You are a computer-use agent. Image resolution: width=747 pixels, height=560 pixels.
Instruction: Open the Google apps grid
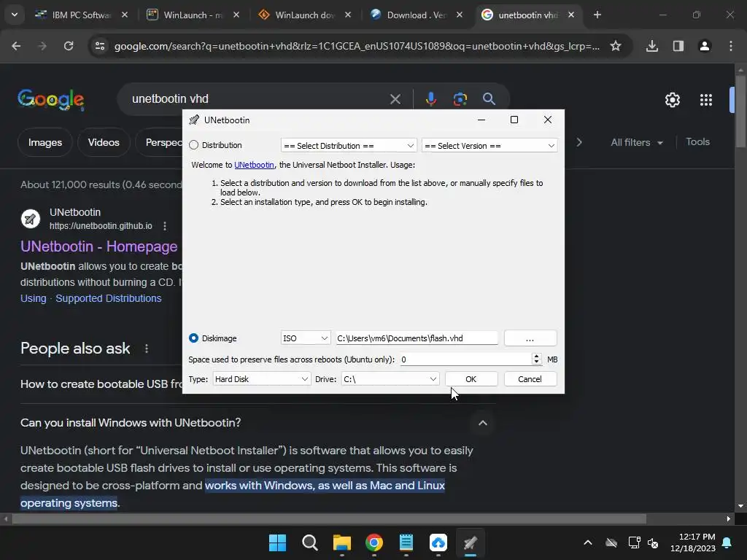[x=706, y=99]
